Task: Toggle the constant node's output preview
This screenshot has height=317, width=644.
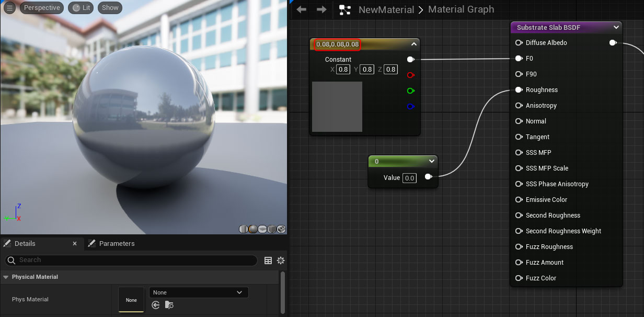Action: (x=411, y=59)
